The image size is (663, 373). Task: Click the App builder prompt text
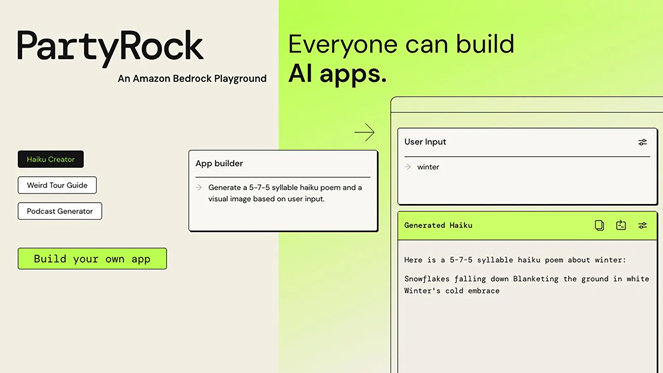pyautogui.click(x=285, y=193)
